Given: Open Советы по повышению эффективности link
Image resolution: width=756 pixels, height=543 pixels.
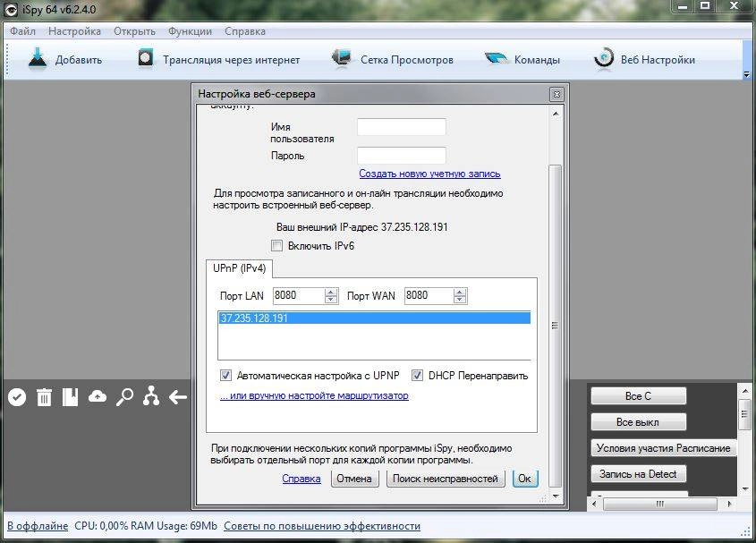Looking at the screenshot, I should 322,526.
